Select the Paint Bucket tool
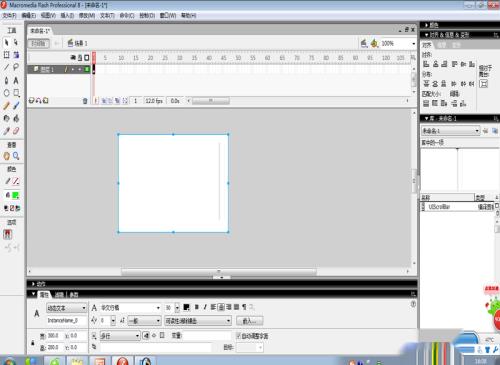Image resolution: width=500 pixels, height=365 pixels. 16,118
